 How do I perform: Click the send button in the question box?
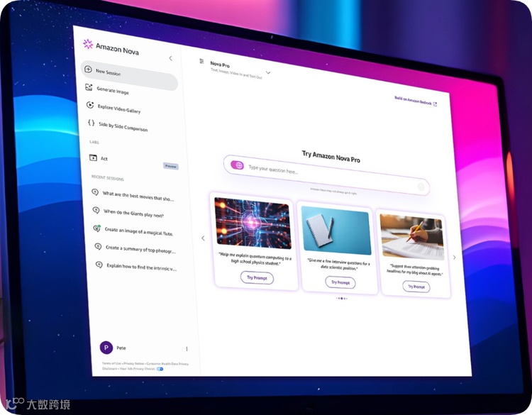[421, 187]
